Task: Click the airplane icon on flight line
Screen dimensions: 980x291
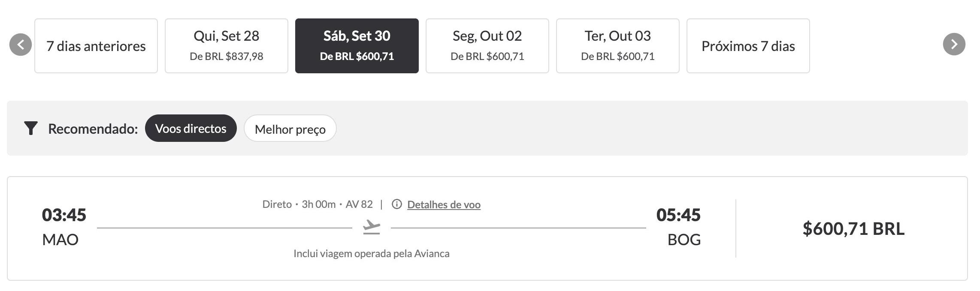Action: (x=372, y=227)
